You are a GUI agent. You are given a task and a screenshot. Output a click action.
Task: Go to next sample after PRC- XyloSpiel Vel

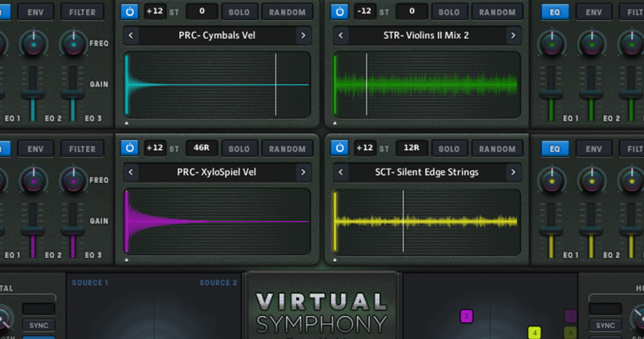coord(303,172)
